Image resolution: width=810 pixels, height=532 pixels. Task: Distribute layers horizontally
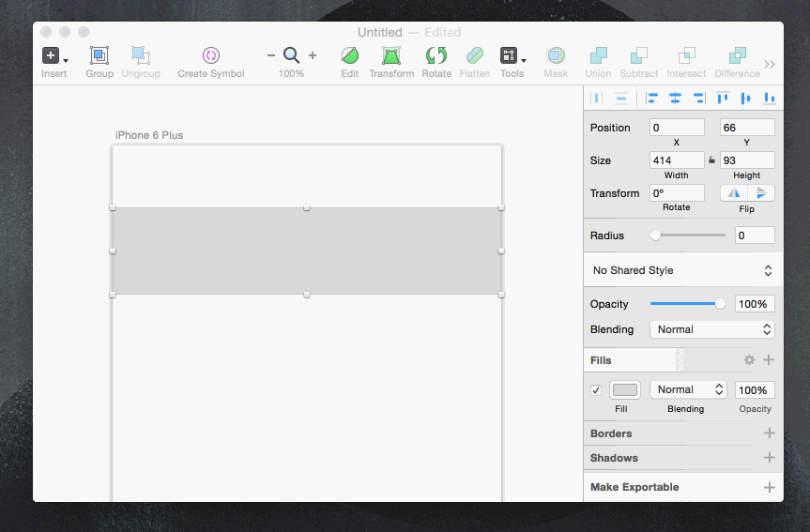tap(597, 99)
